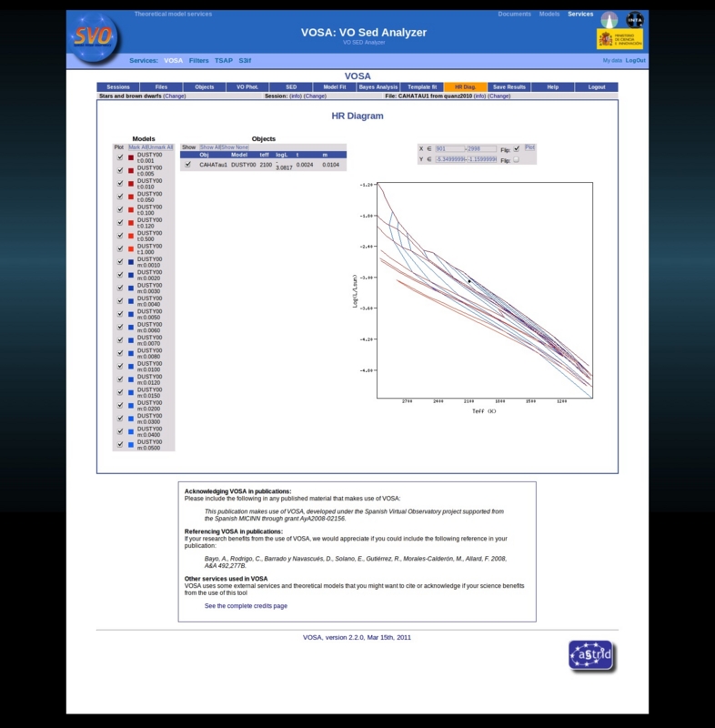
Task: Click the DUSTY00 m:0.0100 color swatch
Action: click(131, 367)
